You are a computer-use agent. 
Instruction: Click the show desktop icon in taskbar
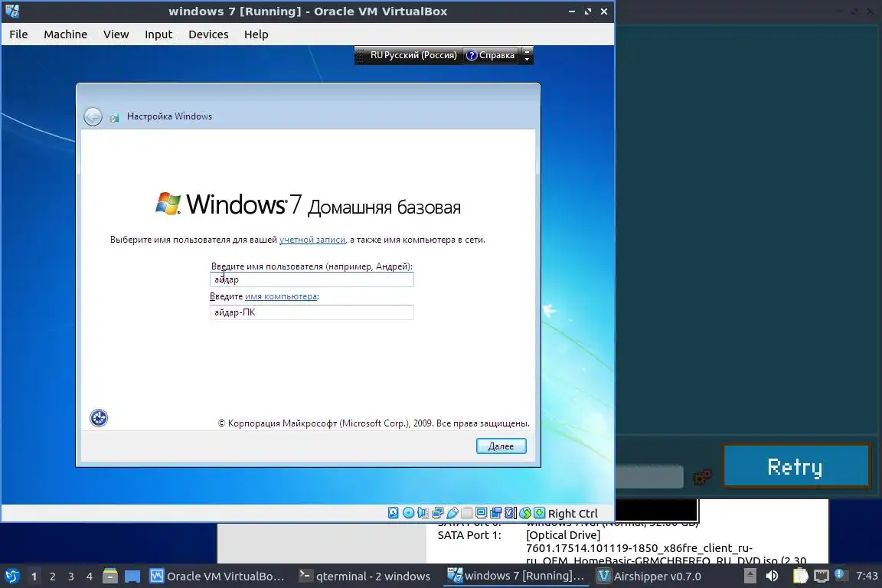click(132, 577)
